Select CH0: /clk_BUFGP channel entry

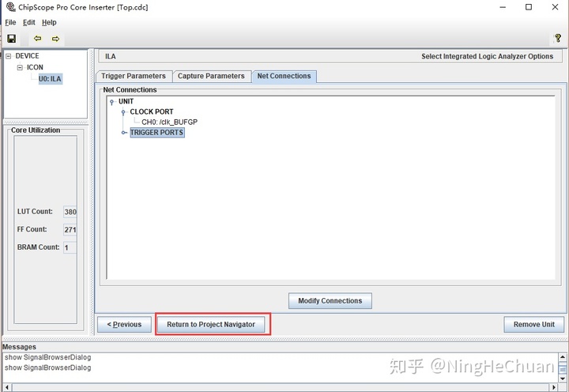coord(169,122)
